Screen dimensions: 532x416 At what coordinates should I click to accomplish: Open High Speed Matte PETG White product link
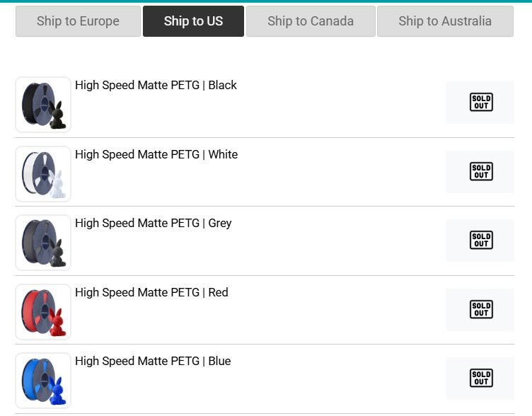(156, 154)
